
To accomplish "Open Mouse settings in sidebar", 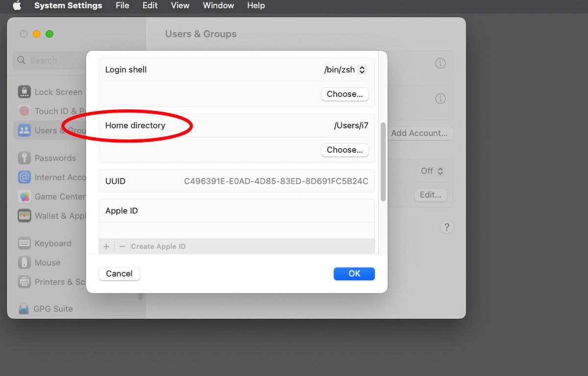I will (x=47, y=263).
